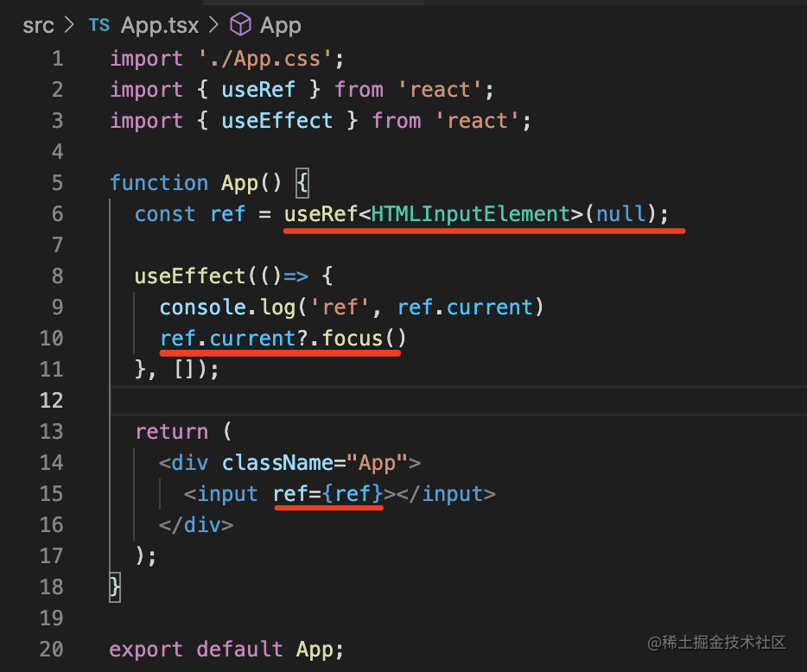Click empty dependency array on line 11
This screenshot has width=807, height=672.
[184, 370]
